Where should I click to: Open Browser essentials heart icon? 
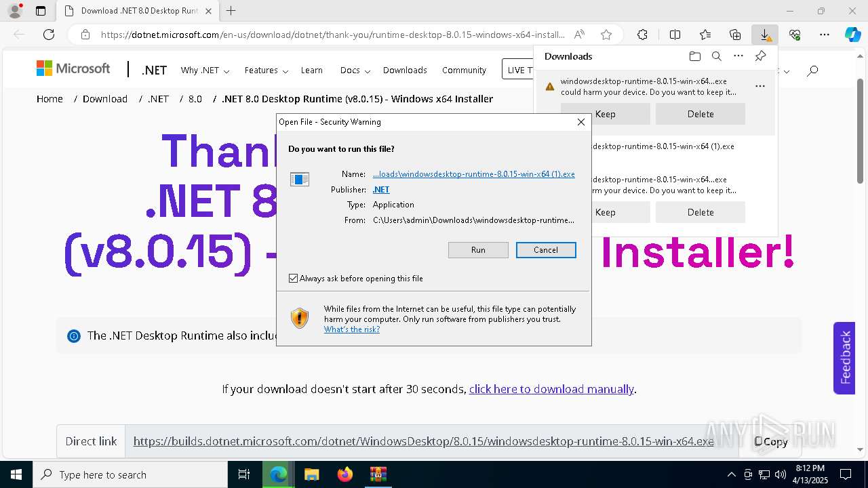click(795, 35)
